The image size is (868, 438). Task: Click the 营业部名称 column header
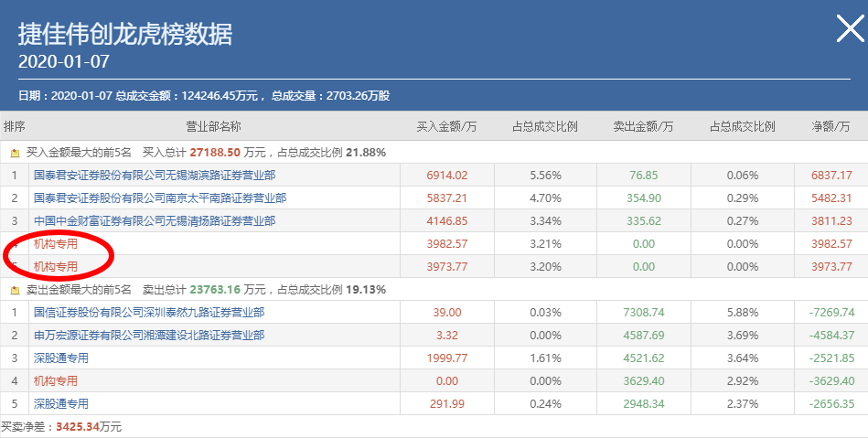213,126
